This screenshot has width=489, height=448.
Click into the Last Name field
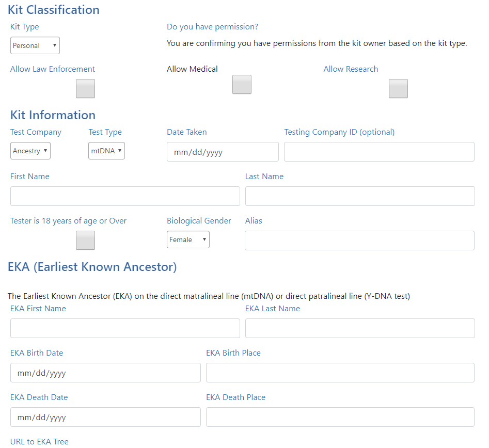pos(360,196)
